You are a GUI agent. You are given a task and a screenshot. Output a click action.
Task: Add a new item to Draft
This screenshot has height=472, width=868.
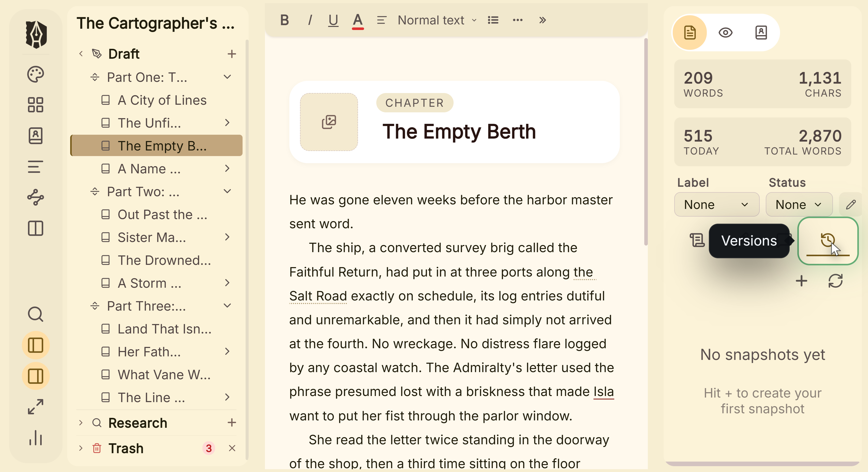click(x=232, y=54)
